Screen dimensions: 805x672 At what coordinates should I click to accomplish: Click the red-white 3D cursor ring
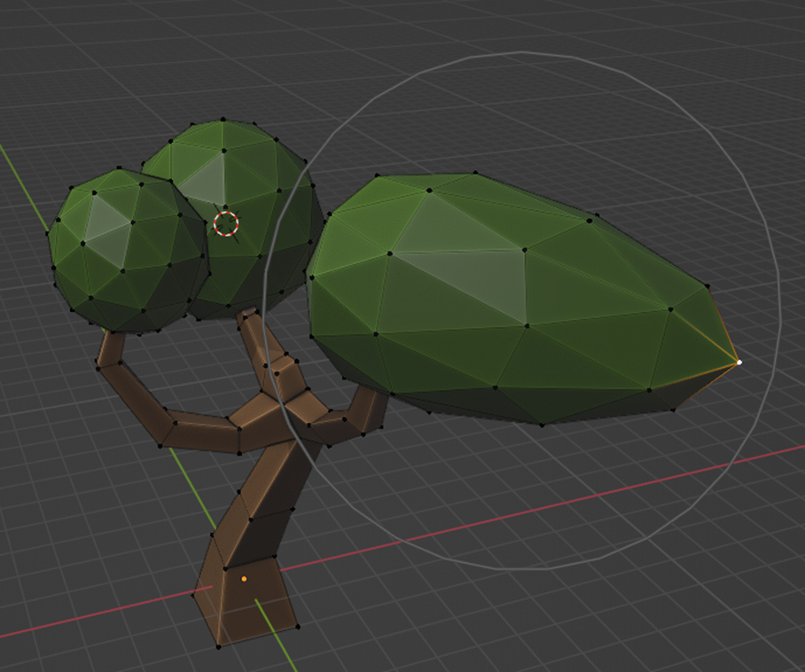pyautogui.click(x=226, y=223)
